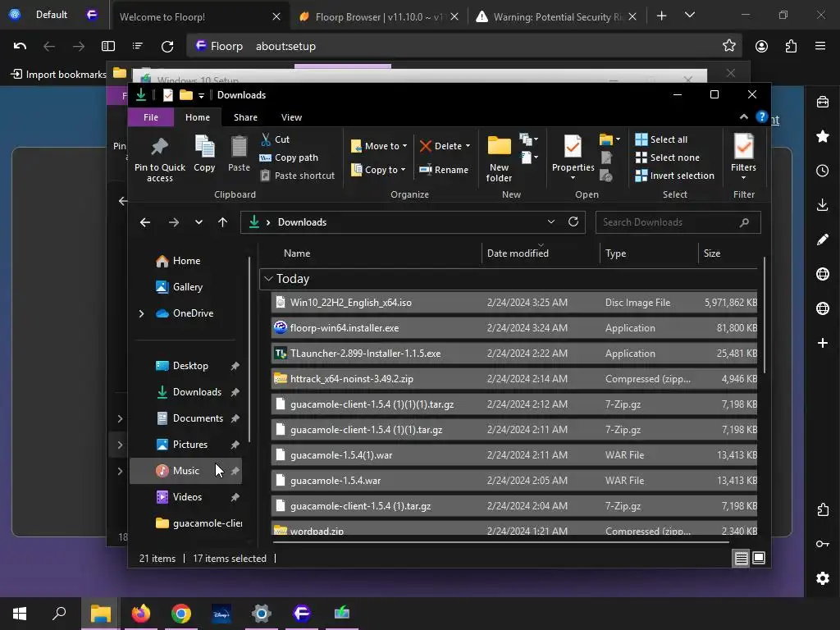Open Floorp list all tabs dropdown
The image size is (840, 630).
690,15
